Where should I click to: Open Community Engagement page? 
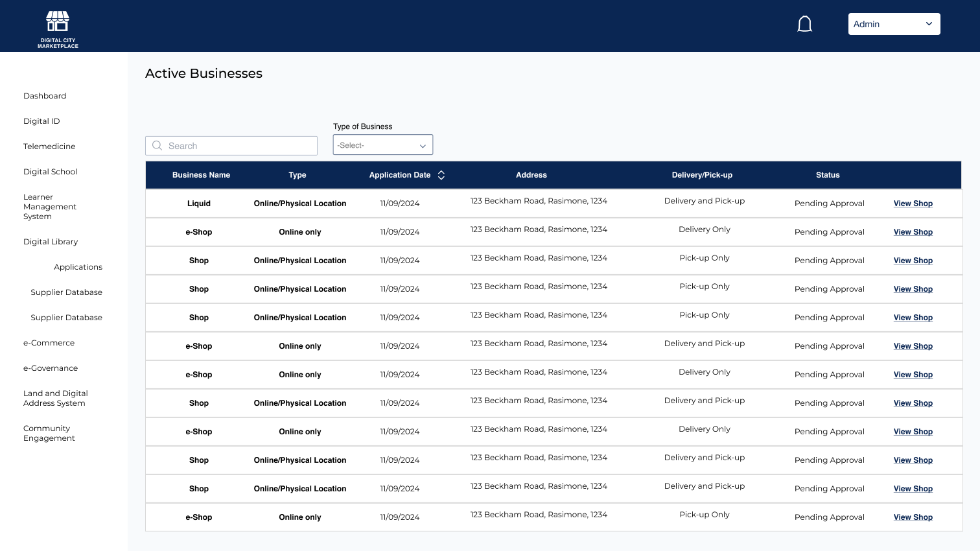click(x=49, y=433)
